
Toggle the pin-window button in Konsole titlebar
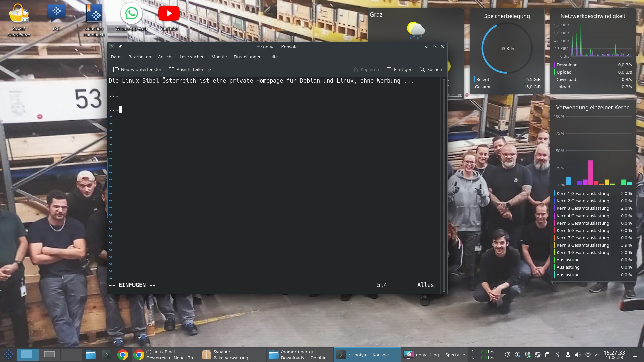coord(120,47)
